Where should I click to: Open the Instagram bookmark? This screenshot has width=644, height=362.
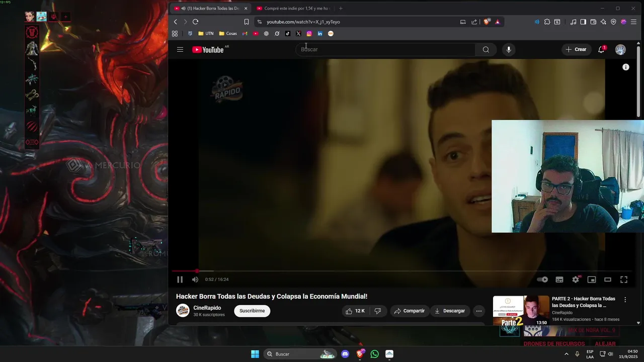pyautogui.click(x=309, y=34)
